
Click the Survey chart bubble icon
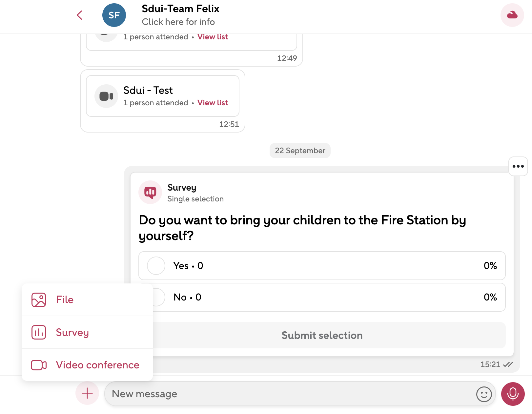150,192
